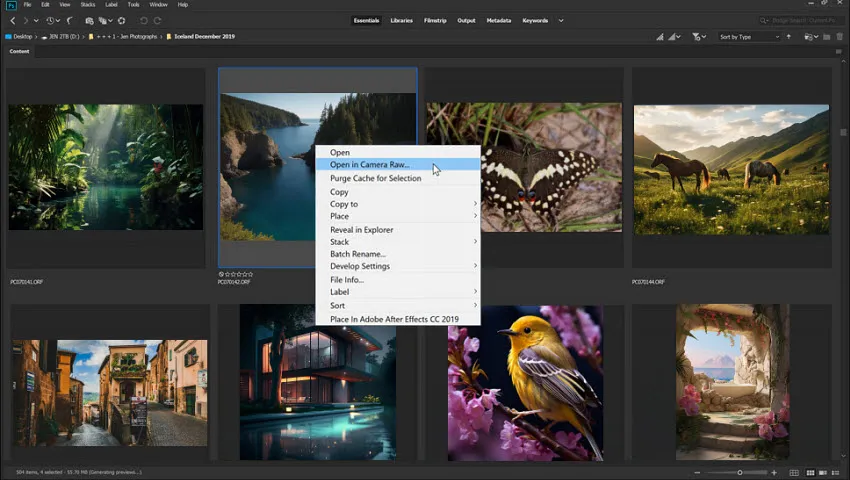Rotate the selection 90° counterclockwise
This screenshot has height=480, width=850.
click(x=143, y=20)
